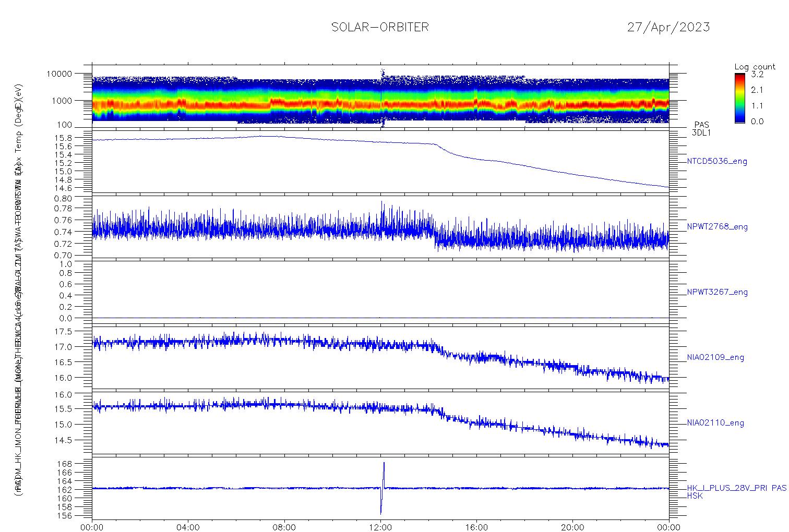Click the Log count colorbar gradient
The image size is (789, 532).
click(739, 98)
